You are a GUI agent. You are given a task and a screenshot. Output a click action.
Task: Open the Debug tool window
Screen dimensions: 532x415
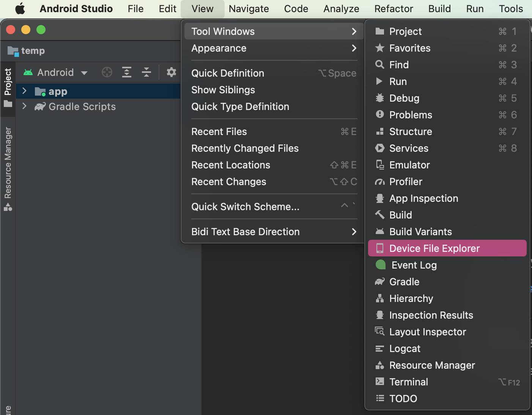pyautogui.click(x=447, y=98)
